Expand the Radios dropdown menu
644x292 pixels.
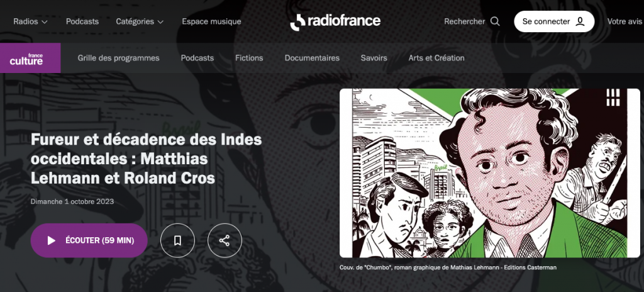coord(30,21)
